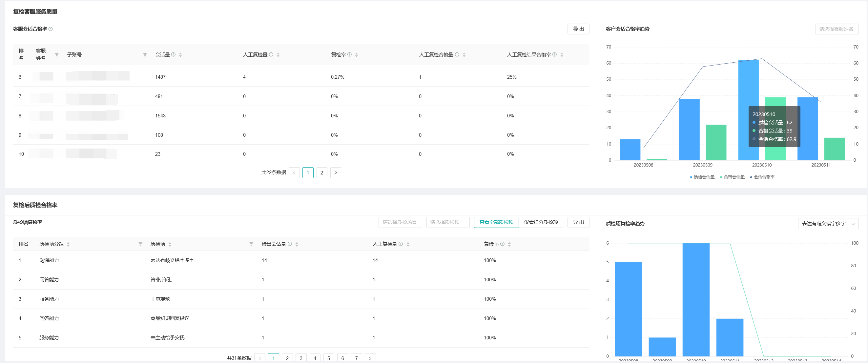Open filter icon for 客服姓名 column

57,54
